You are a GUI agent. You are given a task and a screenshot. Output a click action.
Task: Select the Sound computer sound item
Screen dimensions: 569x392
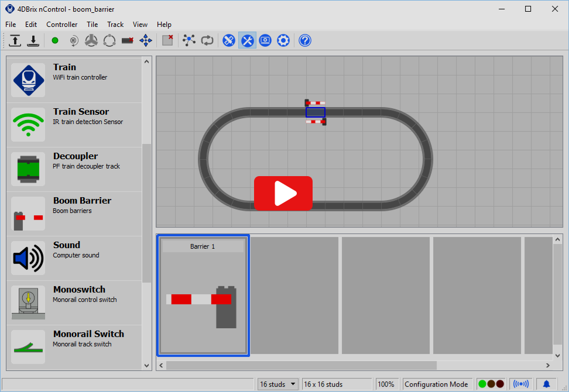click(74, 258)
